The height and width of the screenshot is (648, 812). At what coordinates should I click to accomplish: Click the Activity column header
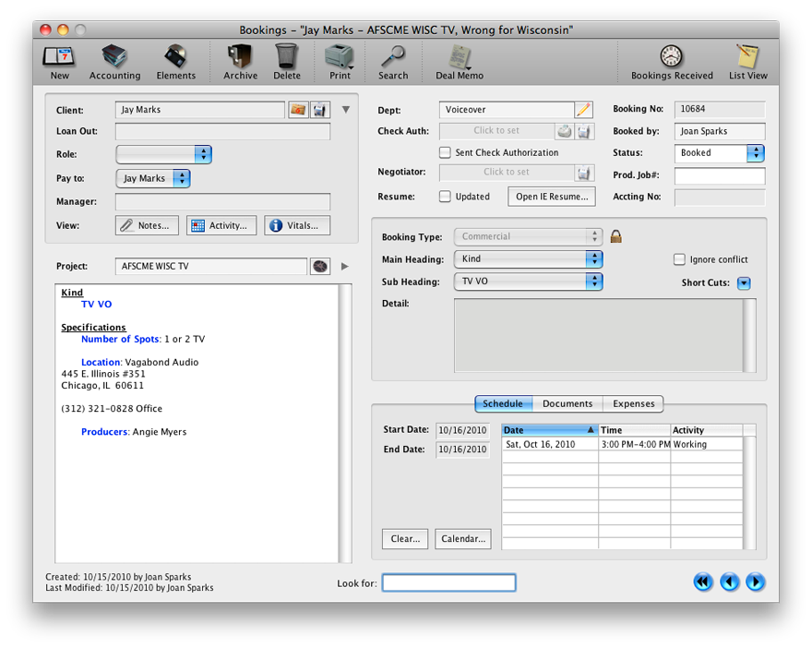click(x=707, y=430)
